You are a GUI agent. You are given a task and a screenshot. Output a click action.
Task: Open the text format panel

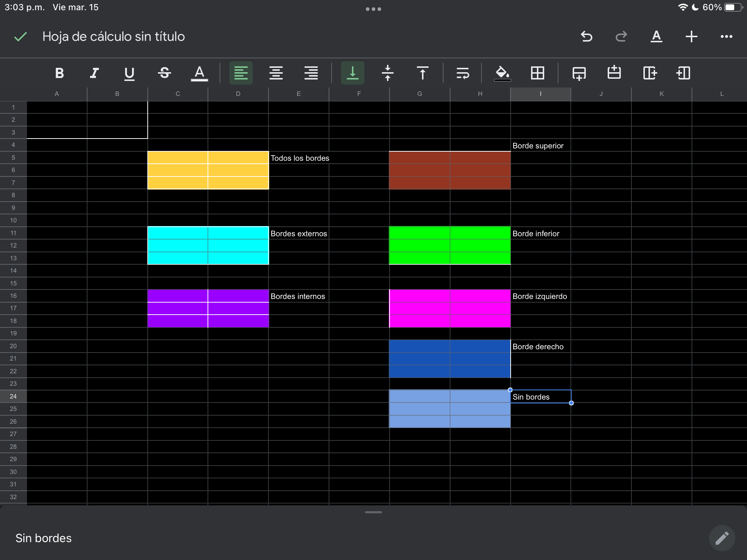click(x=656, y=36)
